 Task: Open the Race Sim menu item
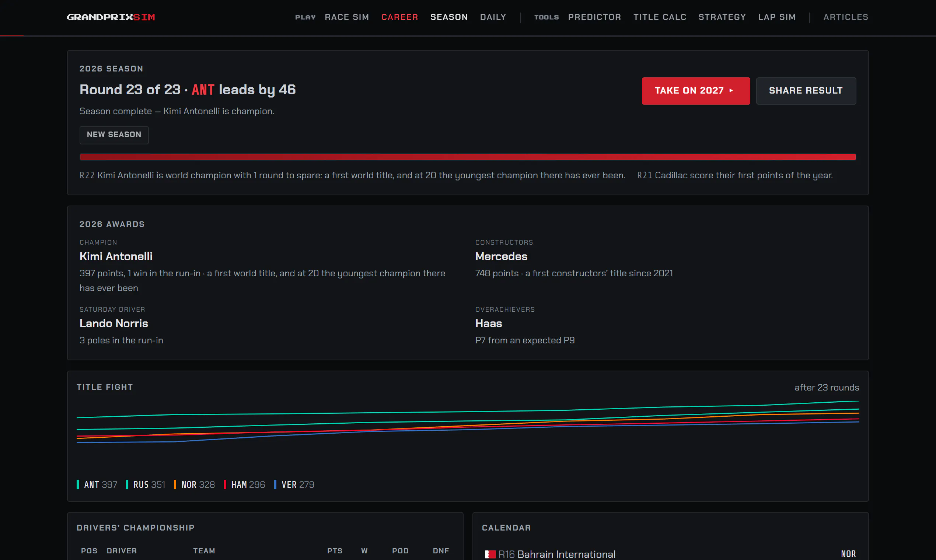pos(347,17)
